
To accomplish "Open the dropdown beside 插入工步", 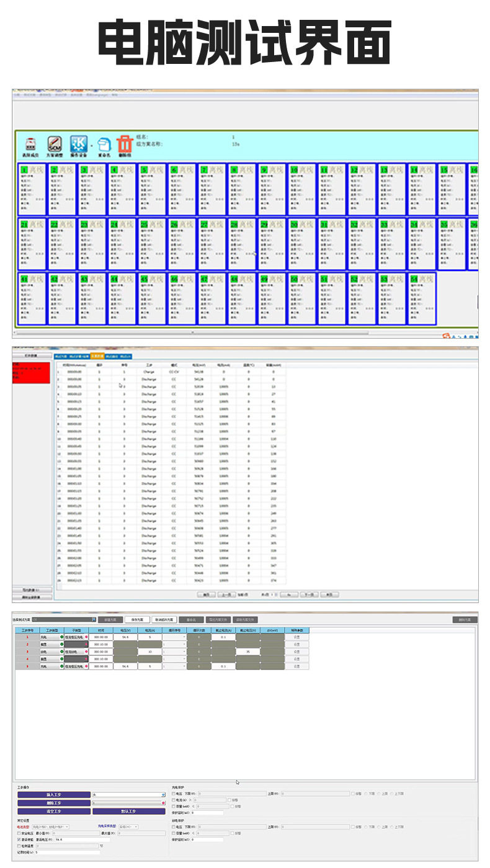I will point(128,794).
